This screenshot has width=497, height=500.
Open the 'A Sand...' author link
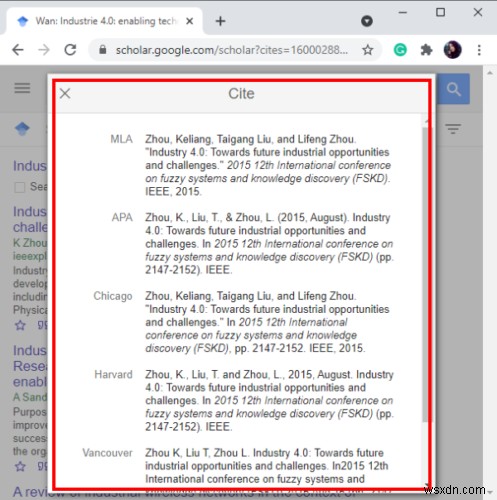click(x=30, y=397)
